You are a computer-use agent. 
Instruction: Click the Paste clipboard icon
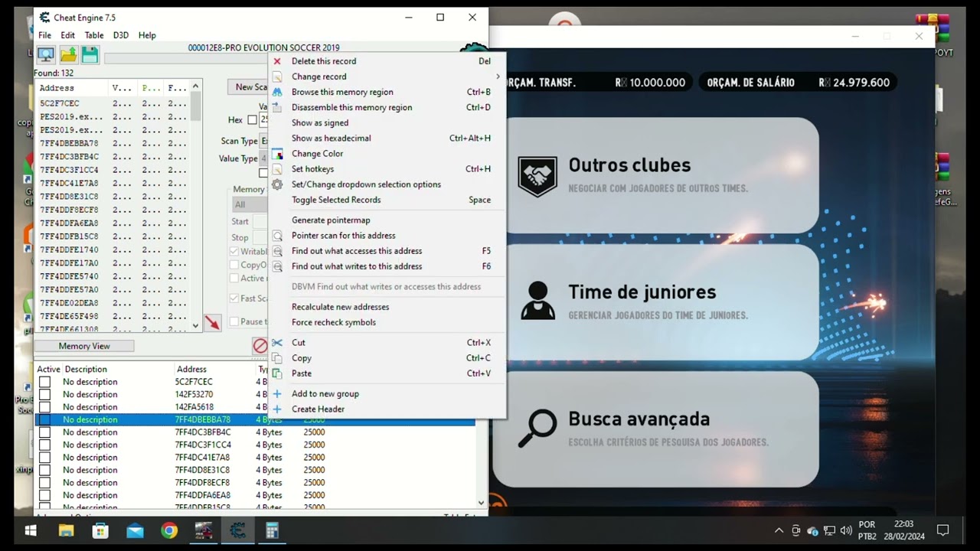(x=277, y=373)
